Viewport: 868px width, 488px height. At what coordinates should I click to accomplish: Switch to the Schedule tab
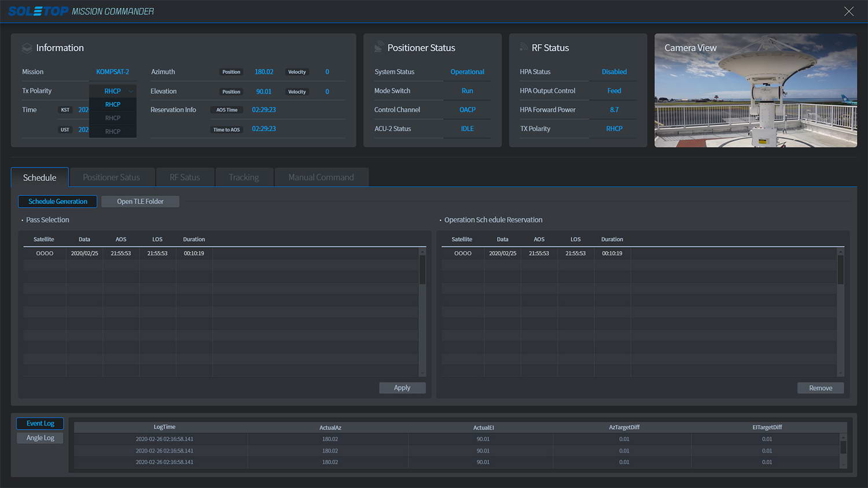click(x=40, y=178)
